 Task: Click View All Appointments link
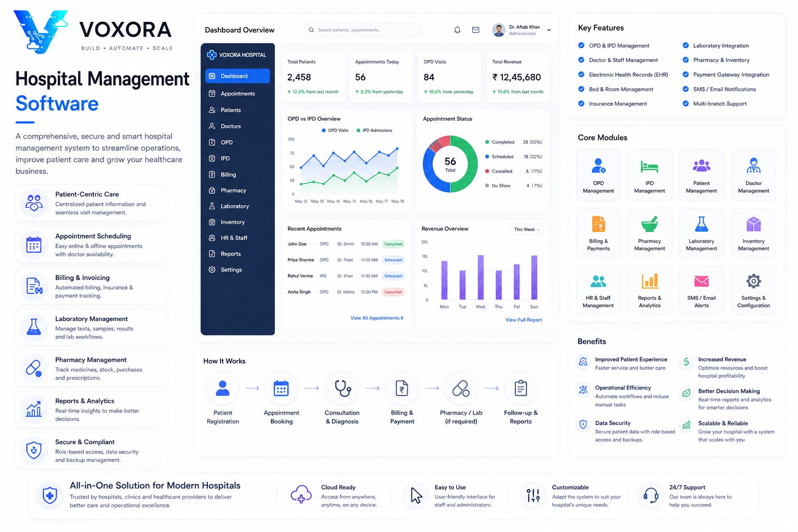pos(377,318)
